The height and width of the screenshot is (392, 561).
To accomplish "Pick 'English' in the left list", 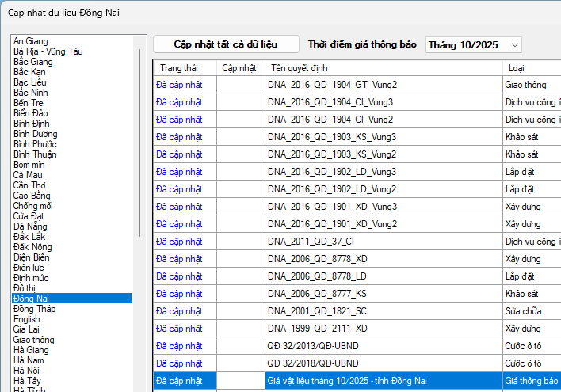I will click(27, 319).
